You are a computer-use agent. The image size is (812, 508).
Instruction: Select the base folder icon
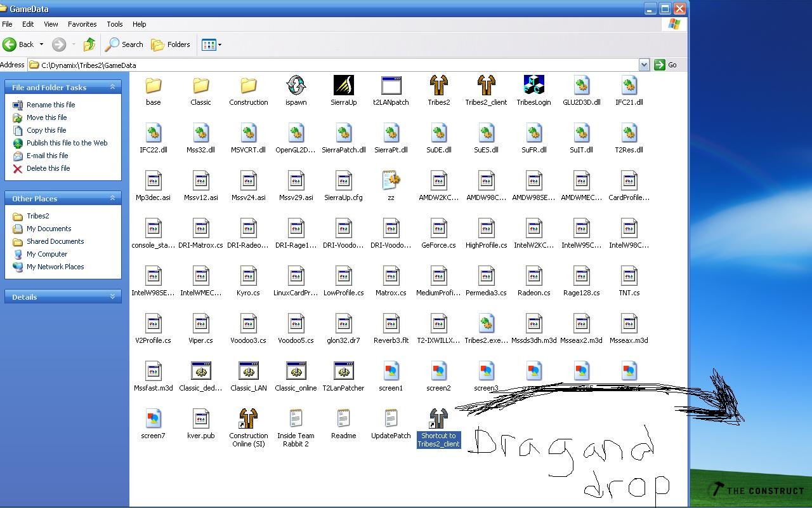tap(153, 86)
